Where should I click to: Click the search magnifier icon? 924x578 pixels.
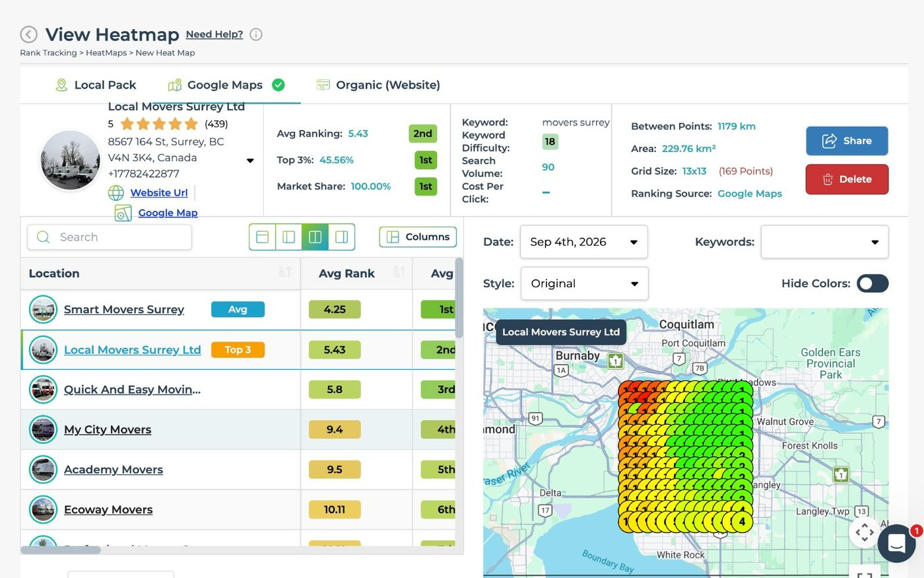pos(44,237)
